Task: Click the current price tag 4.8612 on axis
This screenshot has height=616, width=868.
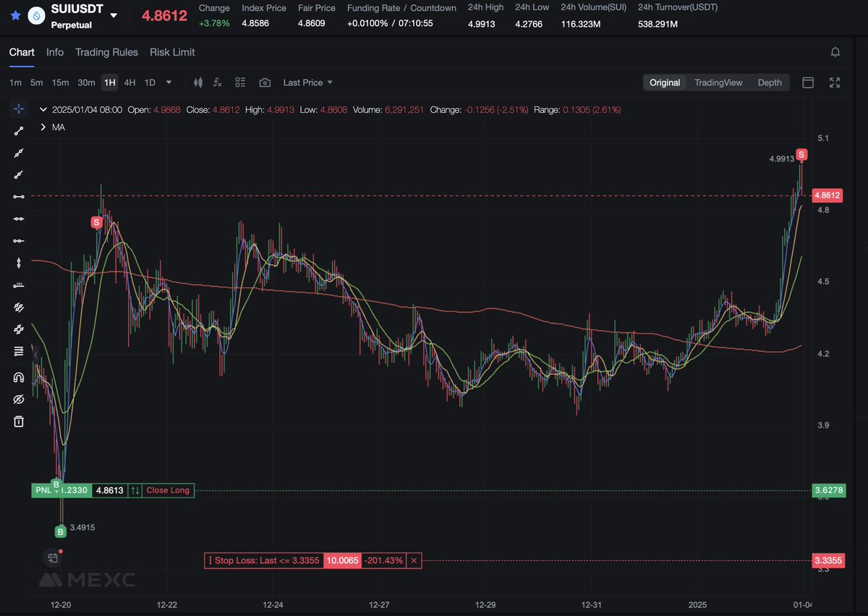Action: 827,195
